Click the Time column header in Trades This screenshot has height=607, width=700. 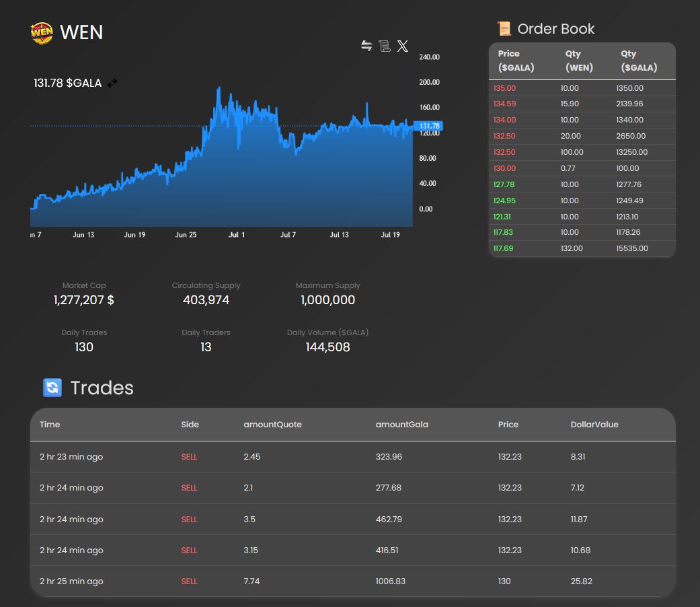click(50, 425)
